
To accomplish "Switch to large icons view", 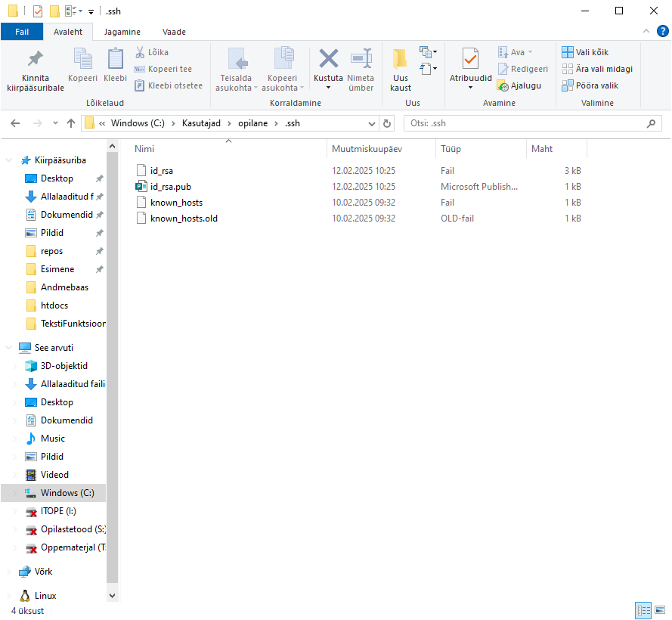I will 660,610.
